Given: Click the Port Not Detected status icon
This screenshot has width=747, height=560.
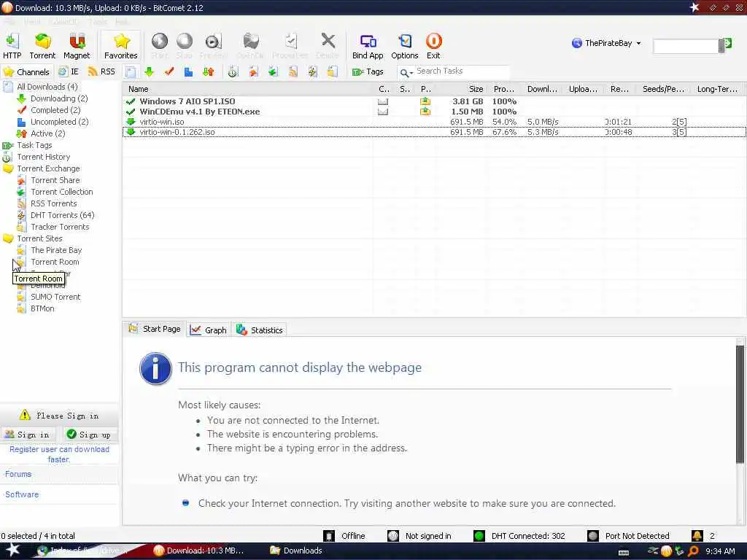Looking at the screenshot, I should (592, 536).
